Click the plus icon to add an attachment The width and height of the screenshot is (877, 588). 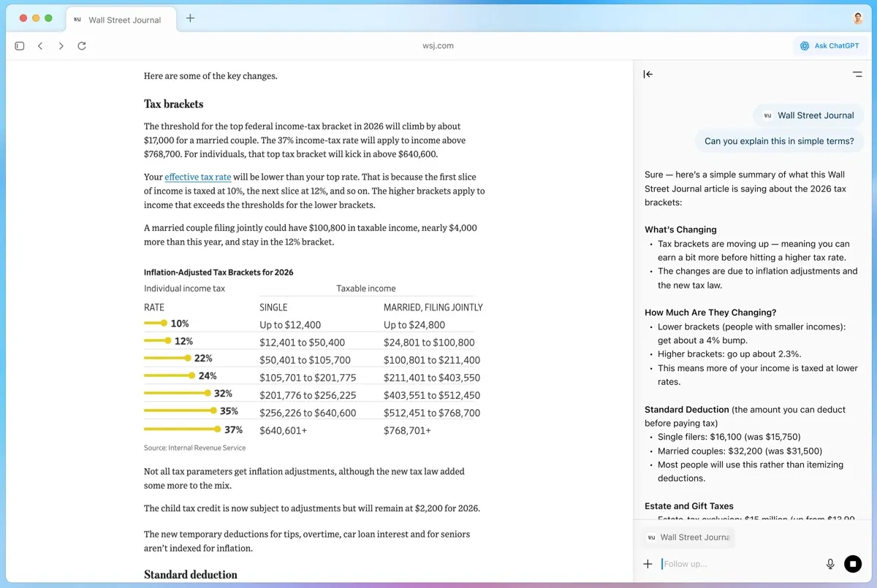[648, 564]
